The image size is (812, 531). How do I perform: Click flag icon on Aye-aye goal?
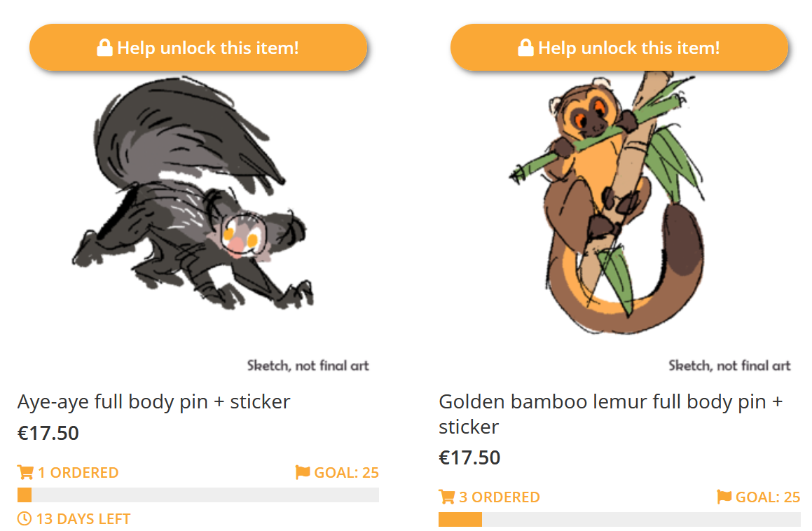coord(303,473)
